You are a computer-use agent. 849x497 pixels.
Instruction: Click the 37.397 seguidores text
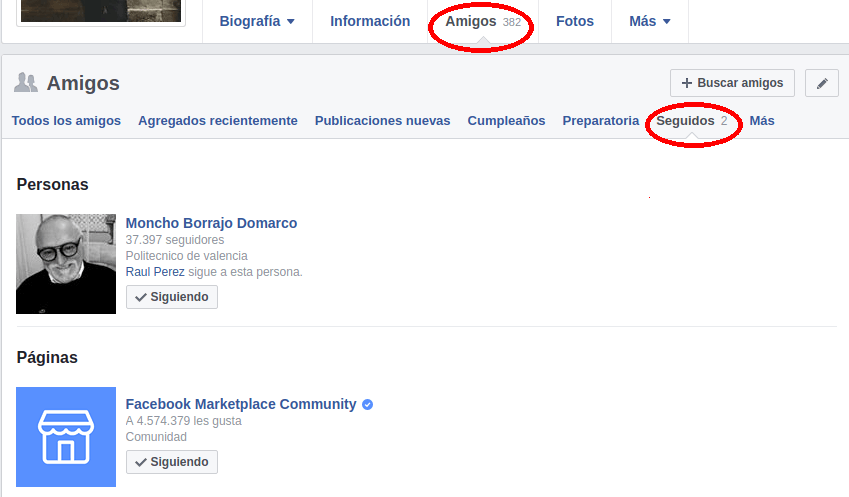pos(175,240)
